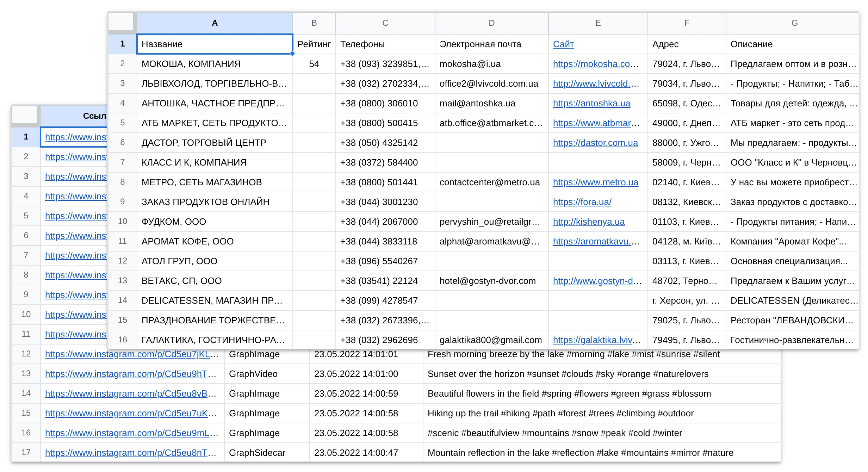Click the mokosha@i.ua email cell

point(491,64)
